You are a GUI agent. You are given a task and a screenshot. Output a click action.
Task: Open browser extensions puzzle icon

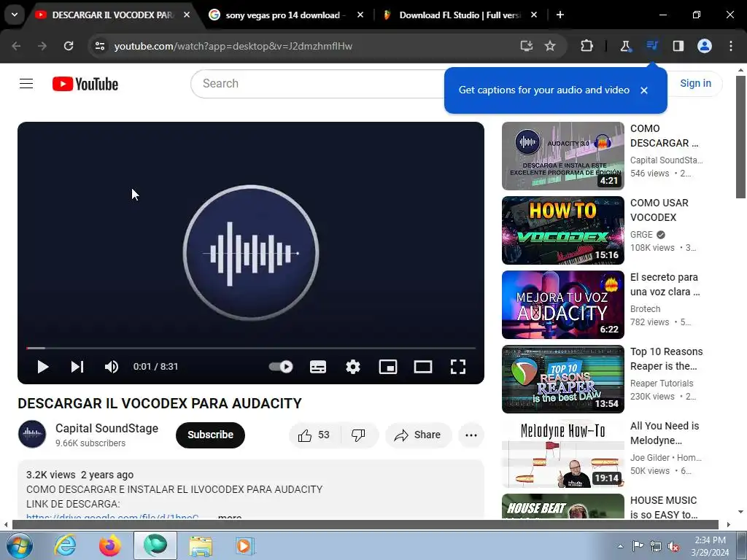point(587,46)
